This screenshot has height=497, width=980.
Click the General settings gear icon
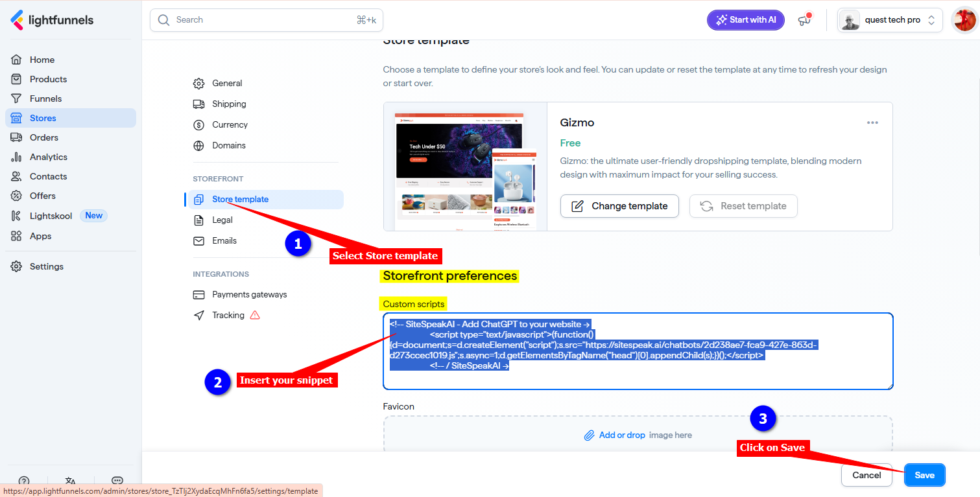pos(199,83)
